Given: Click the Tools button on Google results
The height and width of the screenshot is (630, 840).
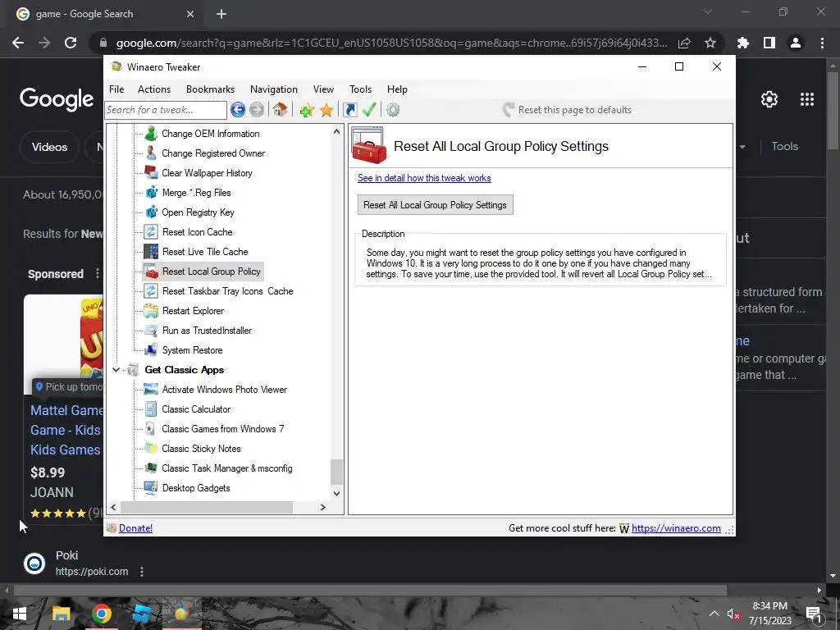Looking at the screenshot, I should tap(784, 146).
